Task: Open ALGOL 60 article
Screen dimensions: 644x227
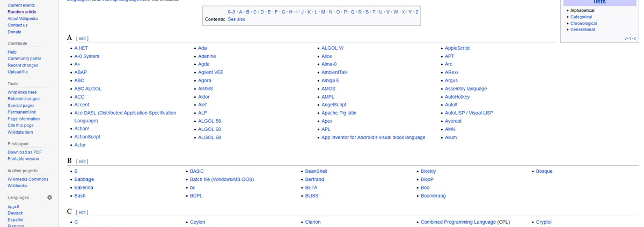Action: coord(209,129)
